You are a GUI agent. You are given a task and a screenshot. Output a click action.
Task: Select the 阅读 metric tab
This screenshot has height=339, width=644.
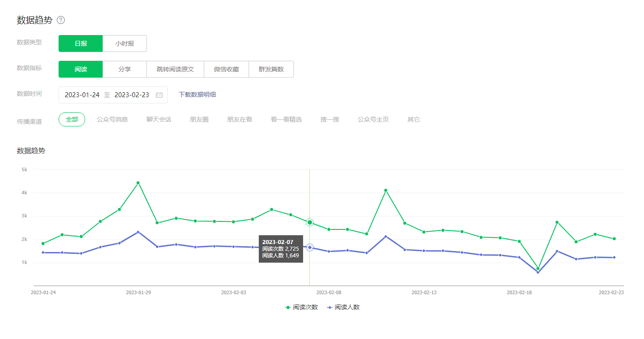(x=81, y=69)
